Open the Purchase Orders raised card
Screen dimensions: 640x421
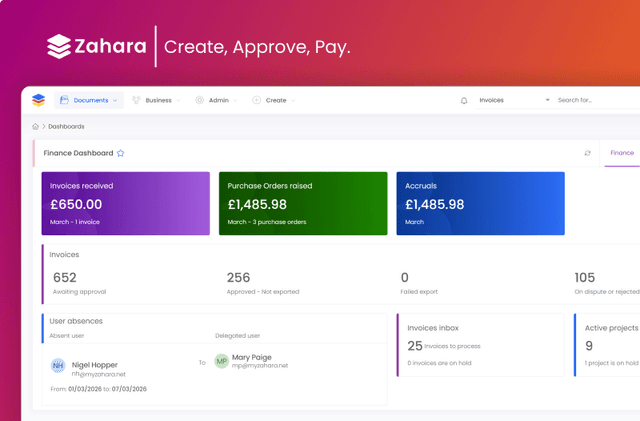(x=303, y=203)
